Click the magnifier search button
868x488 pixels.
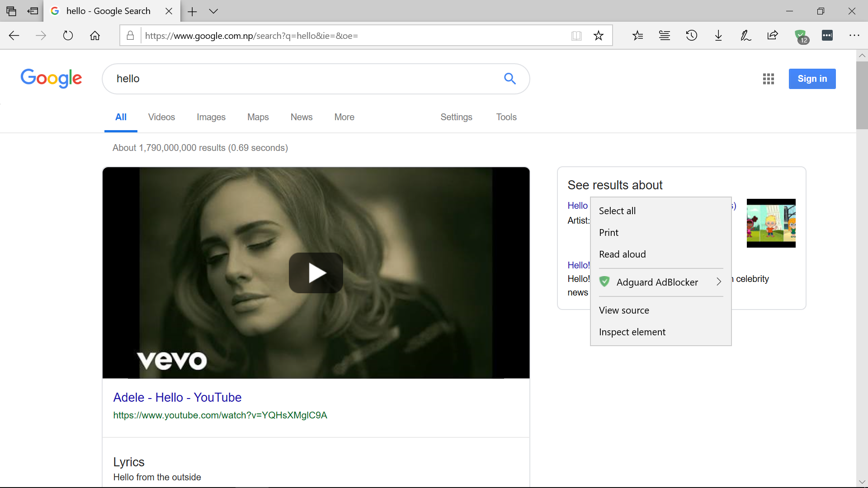point(510,79)
